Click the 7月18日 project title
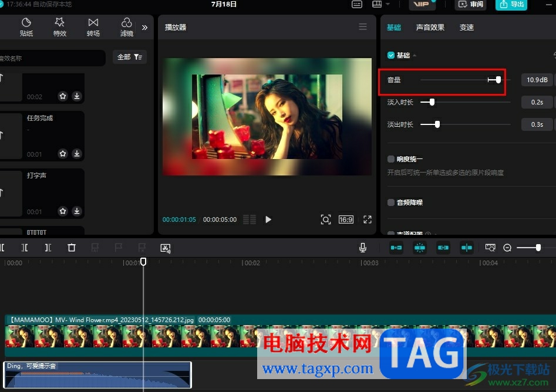The width and height of the screenshot is (556, 392). point(224,4)
